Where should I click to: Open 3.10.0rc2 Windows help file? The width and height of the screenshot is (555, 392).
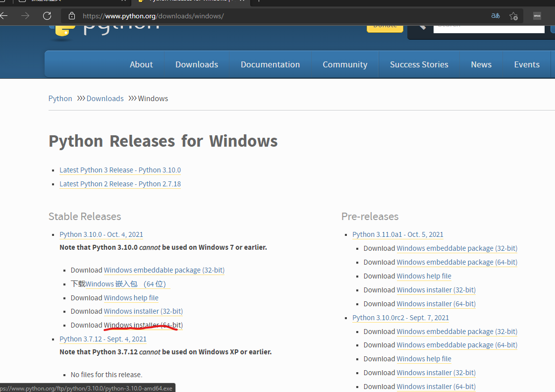pos(424,359)
